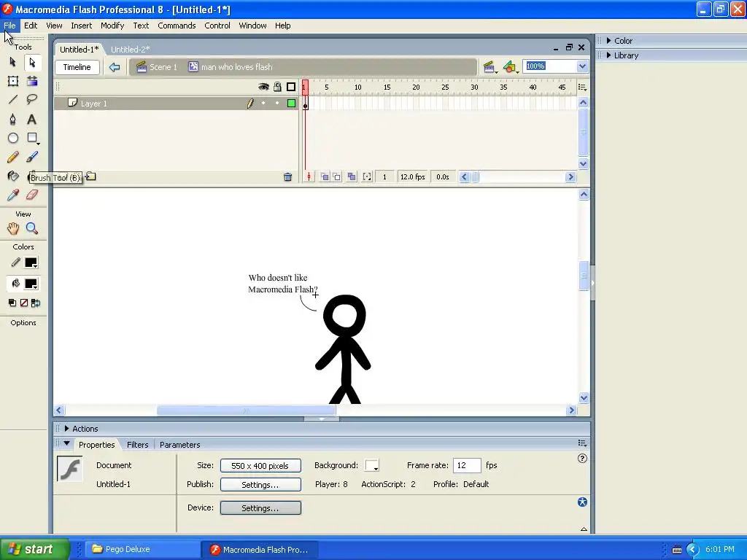Select the Text tool
747x560 pixels.
pyautogui.click(x=32, y=119)
